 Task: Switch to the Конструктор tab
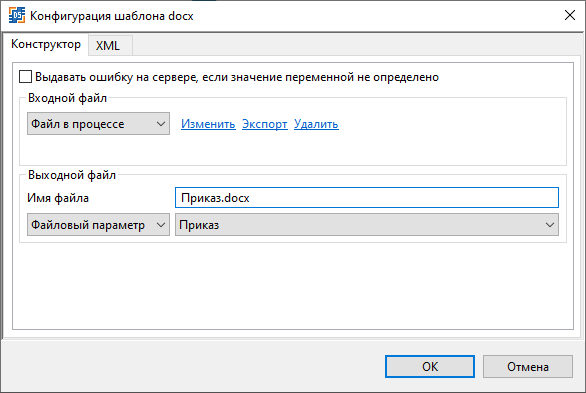[x=46, y=44]
